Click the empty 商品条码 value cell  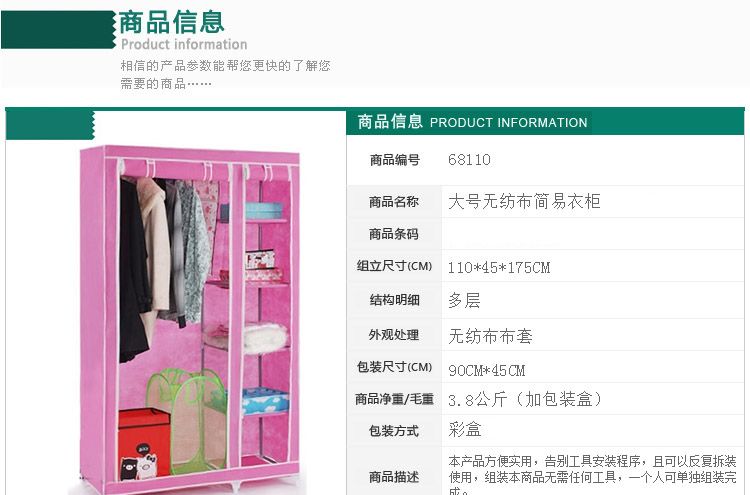click(593, 234)
